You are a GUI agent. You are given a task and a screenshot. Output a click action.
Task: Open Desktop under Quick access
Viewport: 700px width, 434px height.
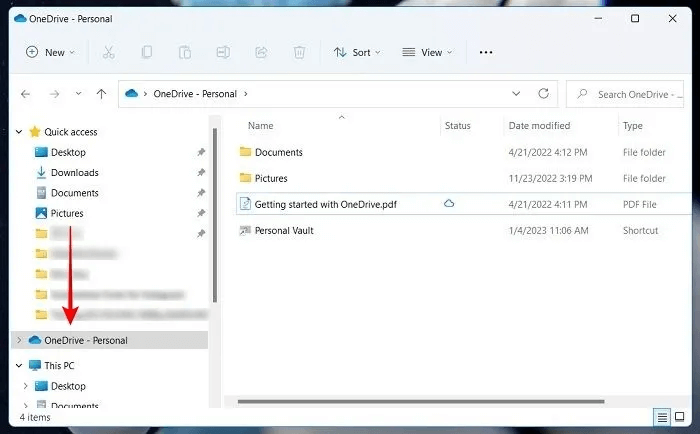coord(68,152)
